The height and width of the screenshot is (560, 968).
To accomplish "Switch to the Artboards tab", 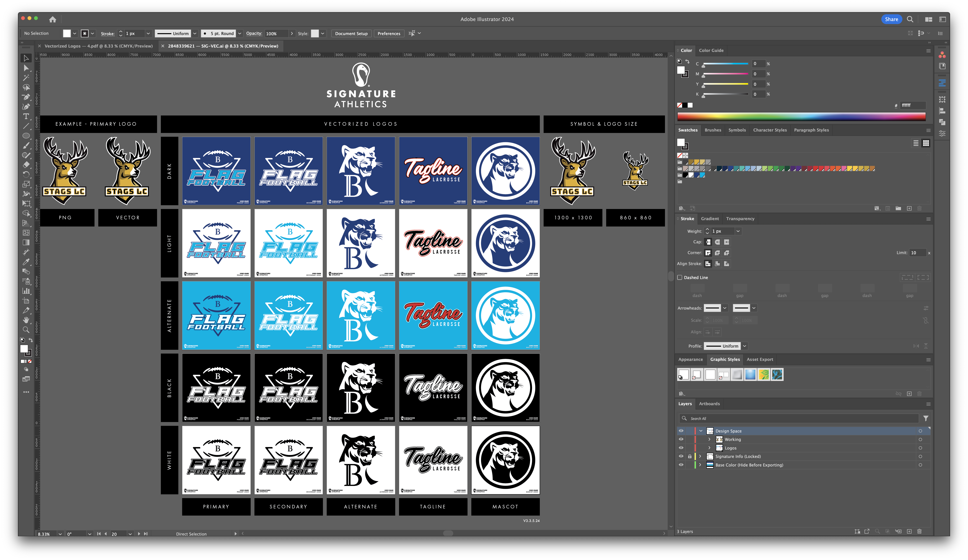I will [709, 404].
